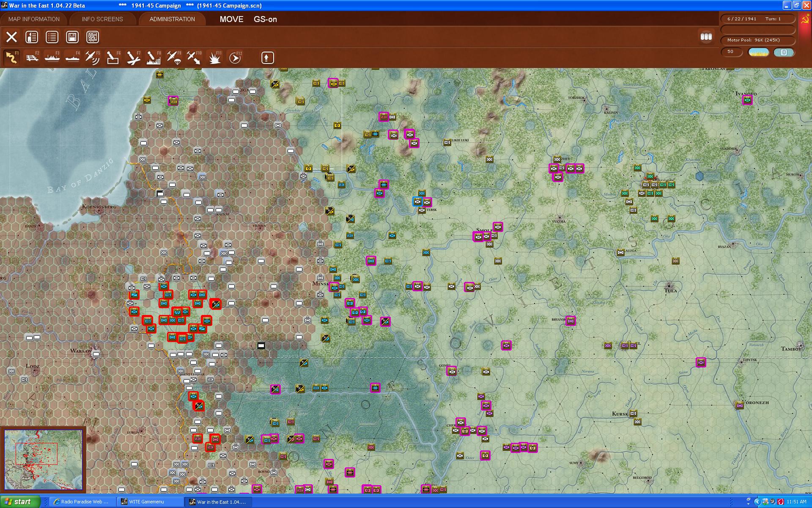
Task: Click the minimap overview thumbnail
Action: click(x=44, y=460)
